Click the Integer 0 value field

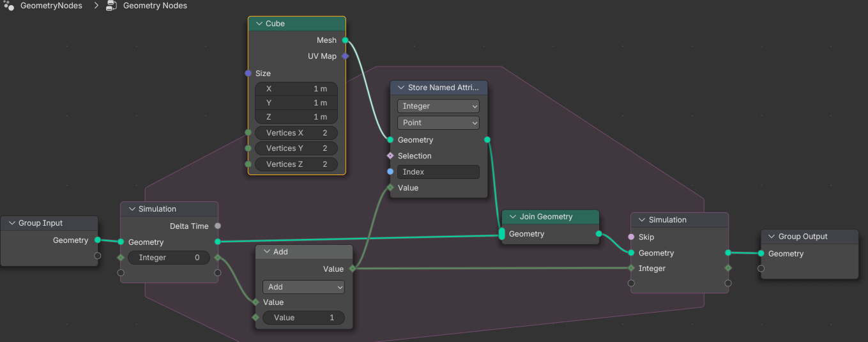click(169, 258)
